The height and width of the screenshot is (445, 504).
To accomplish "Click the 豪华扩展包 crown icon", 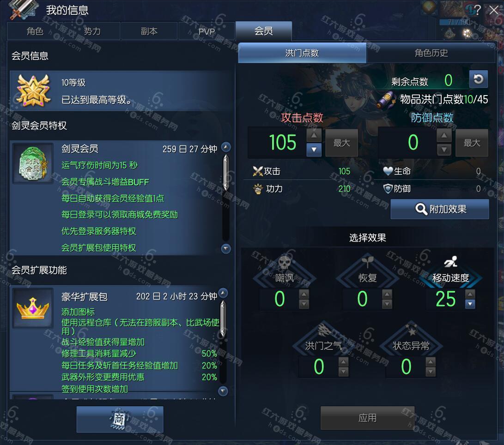I will 33,308.
